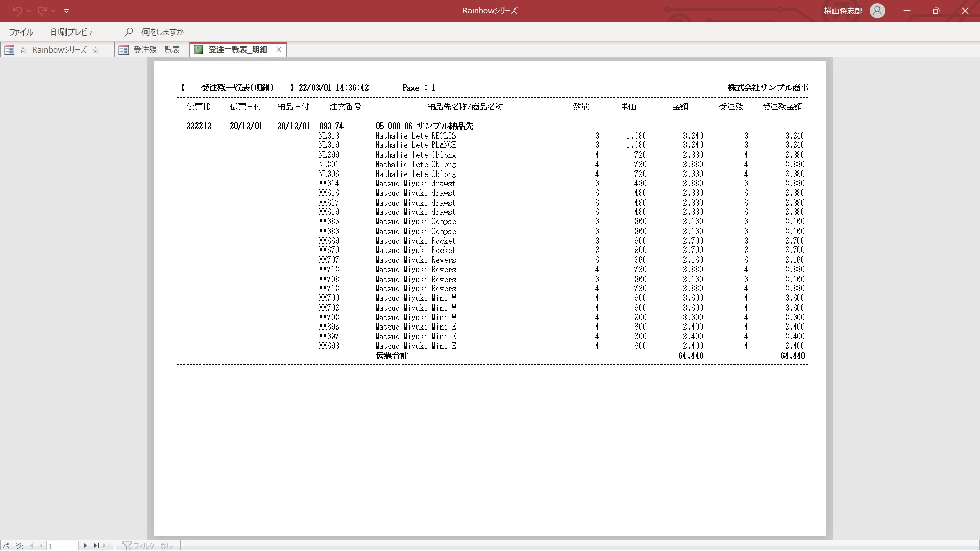Click the search magnifier icon
The width and height of the screenshot is (980, 551).
click(x=129, y=32)
